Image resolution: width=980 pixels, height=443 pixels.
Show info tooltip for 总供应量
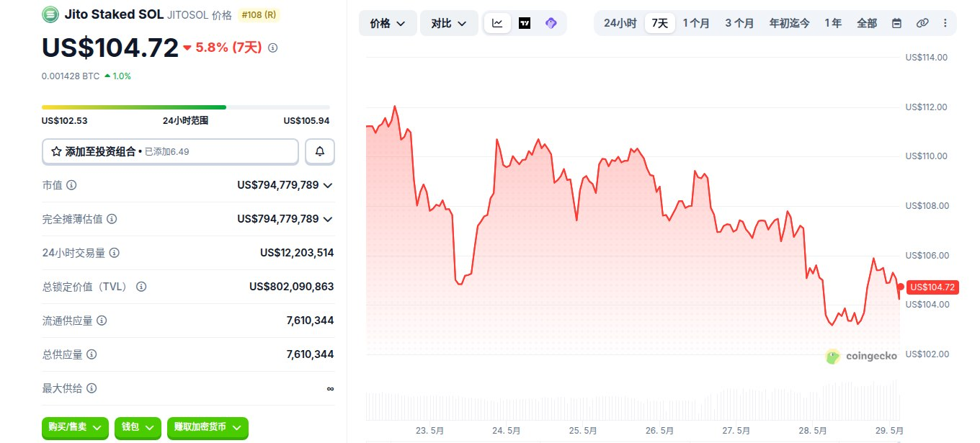click(92, 354)
